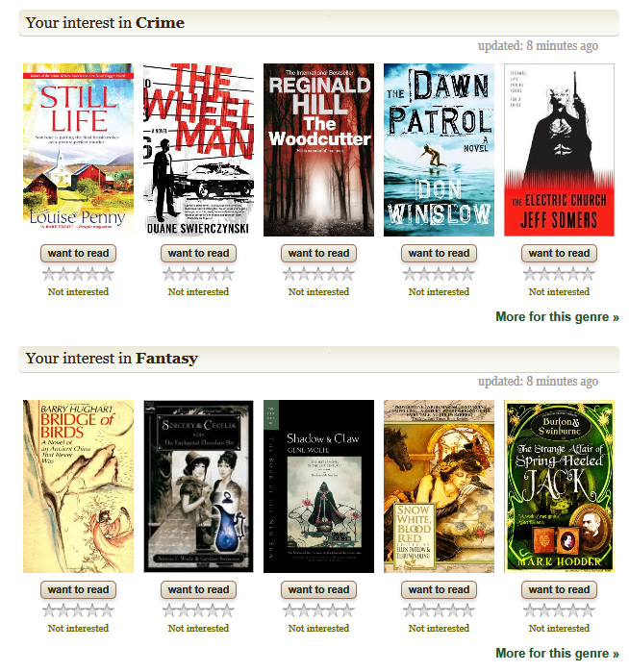Rate Bridge of Birds five stars
629x672 pixels.
pyautogui.click(x=107, y=610)
